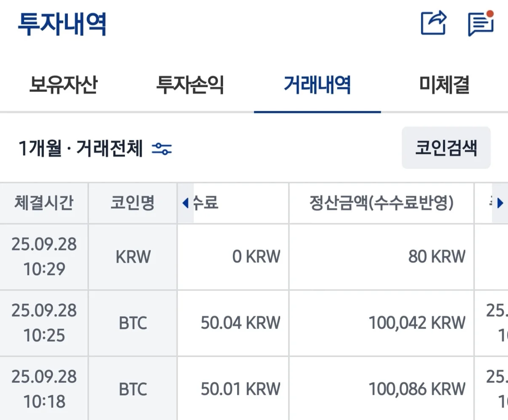Select the BTC row at 10:18

133,389
